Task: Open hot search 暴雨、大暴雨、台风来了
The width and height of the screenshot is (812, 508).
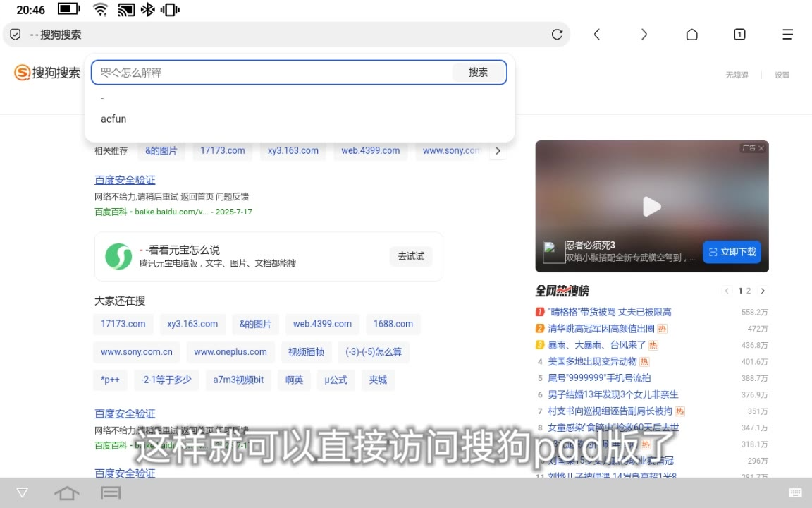Action: 596,345
